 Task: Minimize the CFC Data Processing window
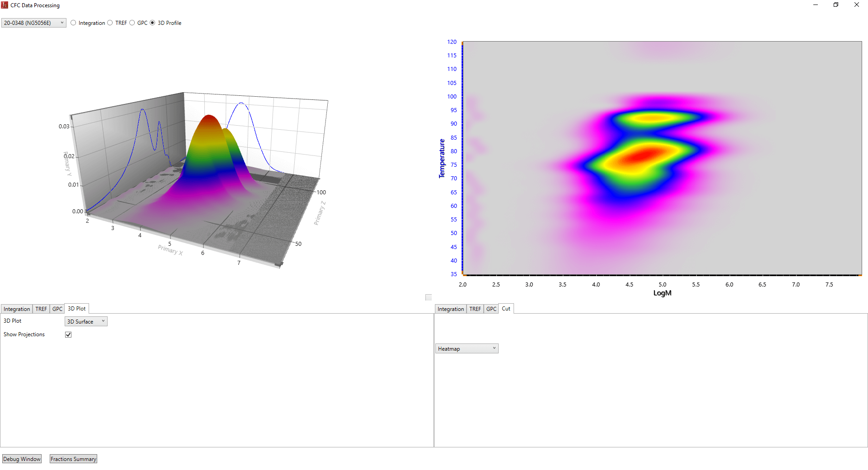[816, 5]
